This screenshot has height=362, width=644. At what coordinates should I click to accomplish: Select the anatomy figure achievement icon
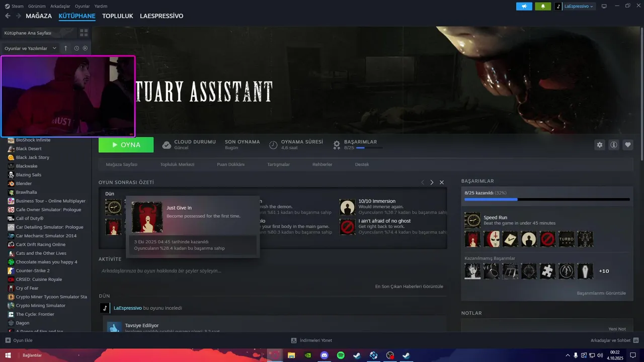585,239
